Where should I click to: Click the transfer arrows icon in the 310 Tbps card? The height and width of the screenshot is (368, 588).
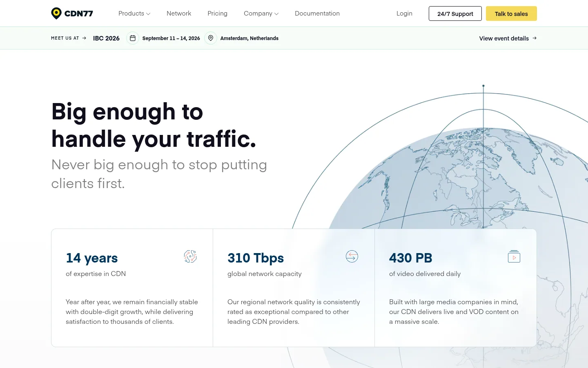[352, 256]
